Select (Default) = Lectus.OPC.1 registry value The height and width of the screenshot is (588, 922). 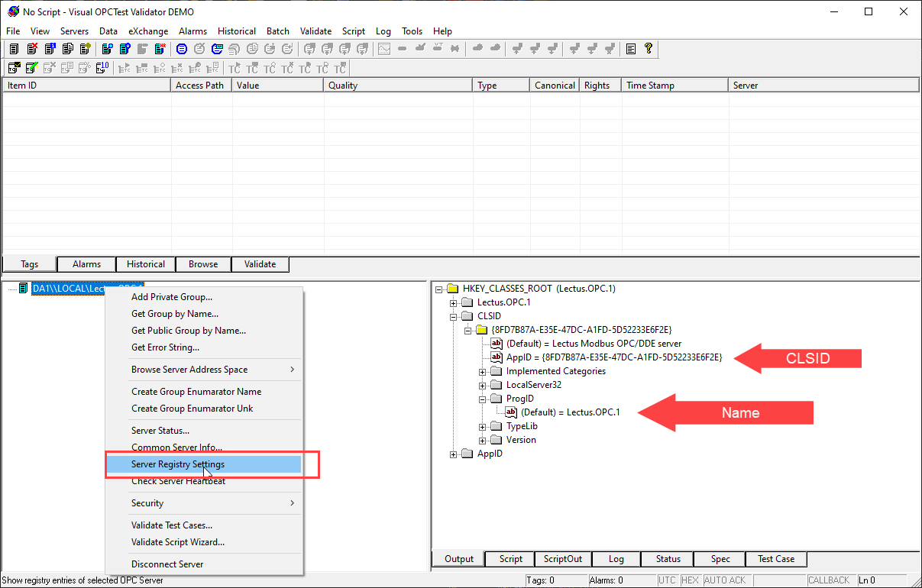tap(570, 412)
